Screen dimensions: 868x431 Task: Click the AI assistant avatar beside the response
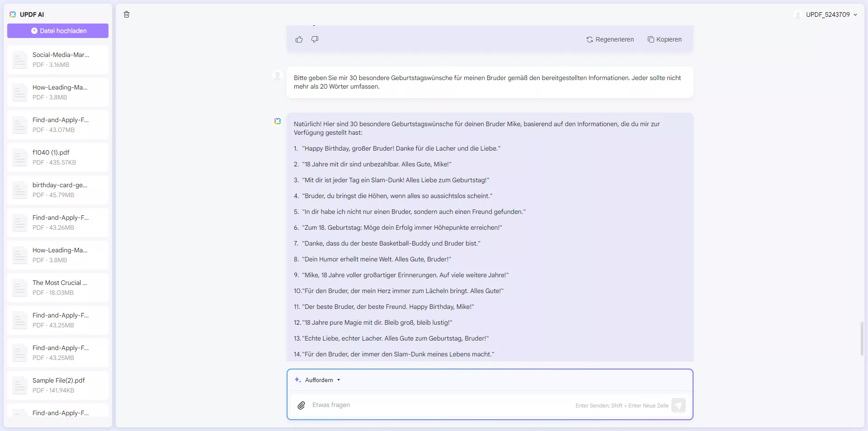(x=278, y=121)
